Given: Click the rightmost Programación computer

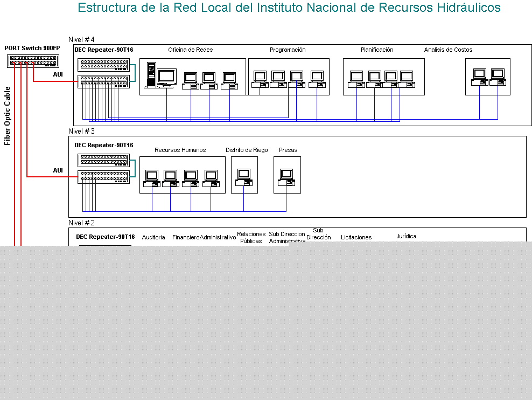Looking at the screenshot, I should click(x=317, y=79).
